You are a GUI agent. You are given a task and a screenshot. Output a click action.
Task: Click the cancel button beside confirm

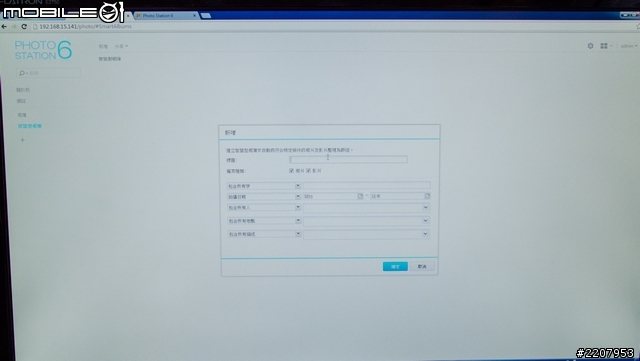(x=422, y=266)
